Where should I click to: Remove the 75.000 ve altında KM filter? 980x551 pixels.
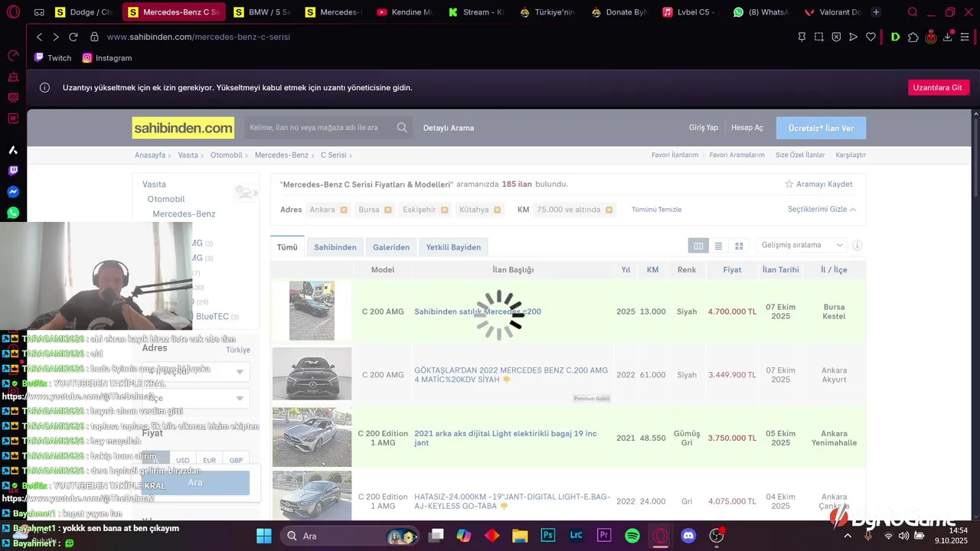[x=609, y=210]
